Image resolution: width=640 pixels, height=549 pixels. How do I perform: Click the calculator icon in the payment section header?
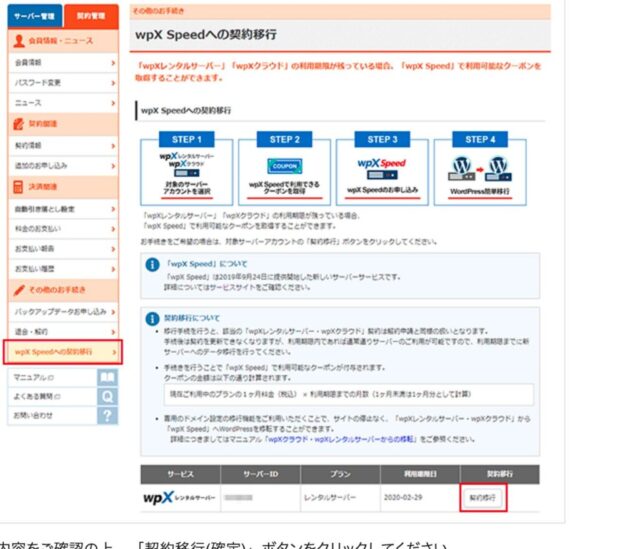click(x=18, y=187)
